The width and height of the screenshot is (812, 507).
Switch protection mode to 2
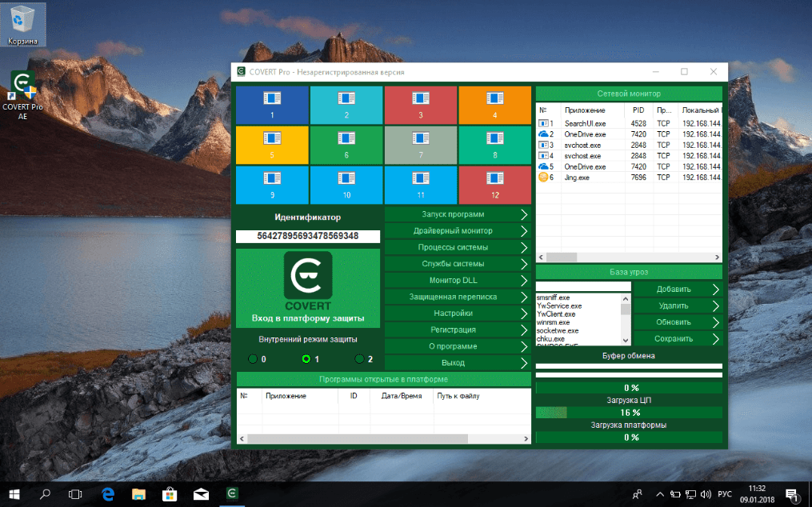(359, 359)
